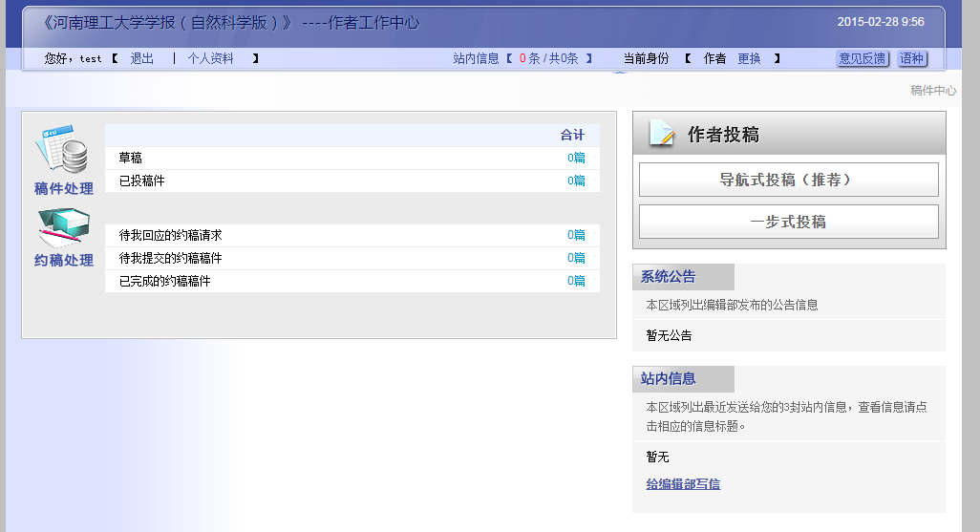980x532 pixels.
Task: Click the 意见反馈 feedback button
Action: tap(863, 59)
